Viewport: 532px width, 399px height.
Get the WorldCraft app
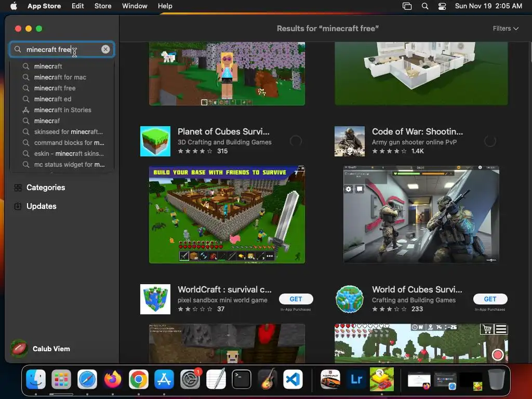pyautogui.click(x=296, y=299)
